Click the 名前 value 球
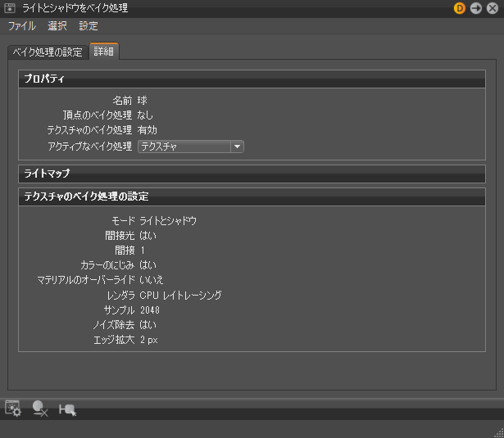Viewport: 504px width, 438px height. tap(143, 101)
